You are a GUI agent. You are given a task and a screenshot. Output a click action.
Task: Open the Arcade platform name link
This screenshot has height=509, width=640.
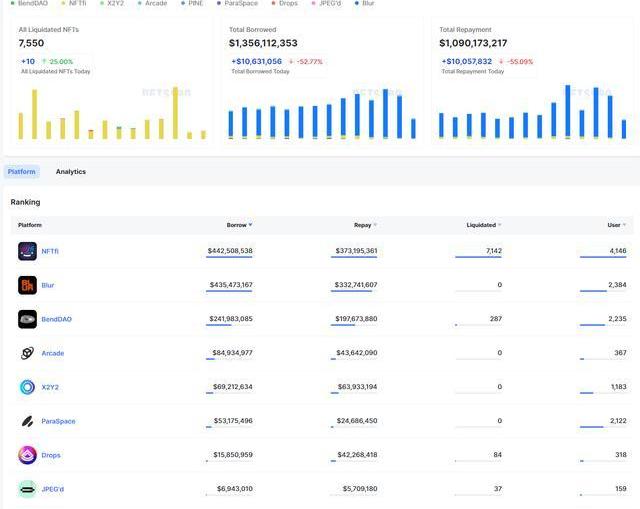point(52,353)
